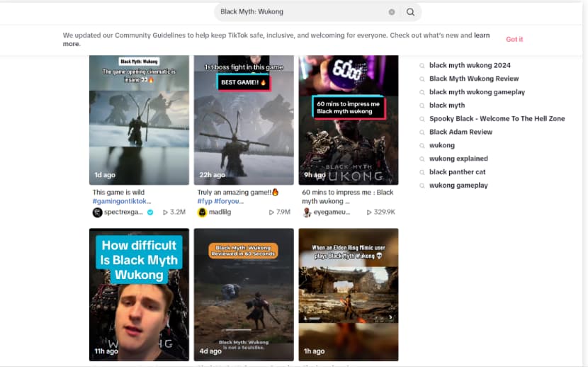Open the '1st boss fight in this game' video
Screen dimensions: 588x369
[244, 120]
